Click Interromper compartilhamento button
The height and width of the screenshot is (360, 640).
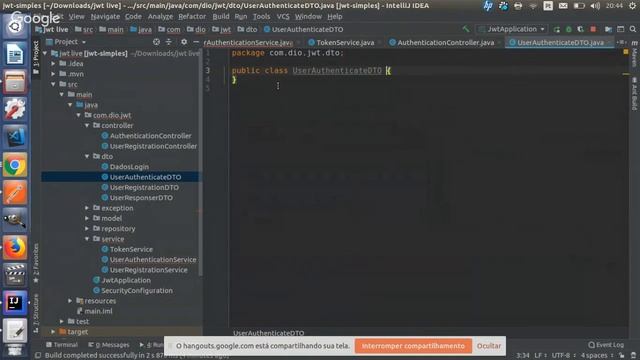[413, 346]
